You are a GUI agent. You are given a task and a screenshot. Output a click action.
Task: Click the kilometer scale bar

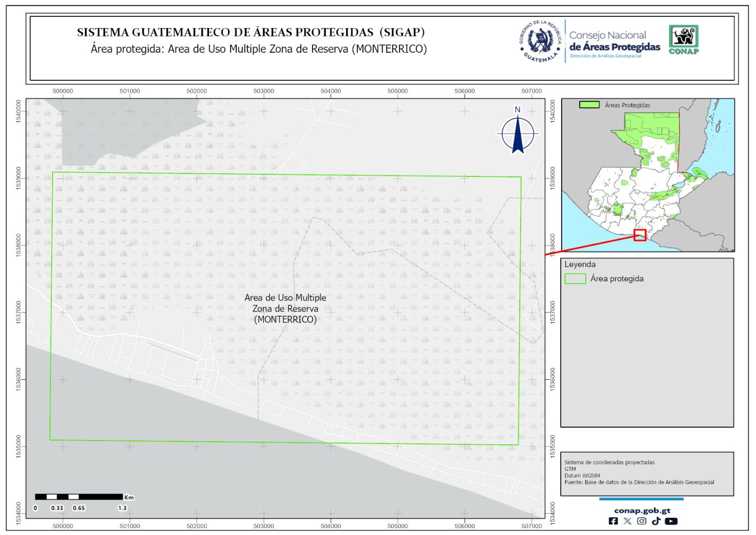(79, 497)
